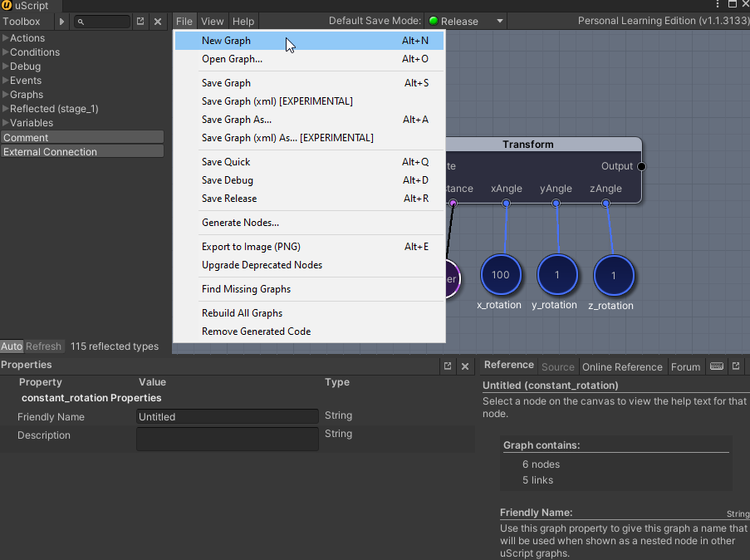
Task: Pop out the Reference panel
Action: click(x=736, y=366)
